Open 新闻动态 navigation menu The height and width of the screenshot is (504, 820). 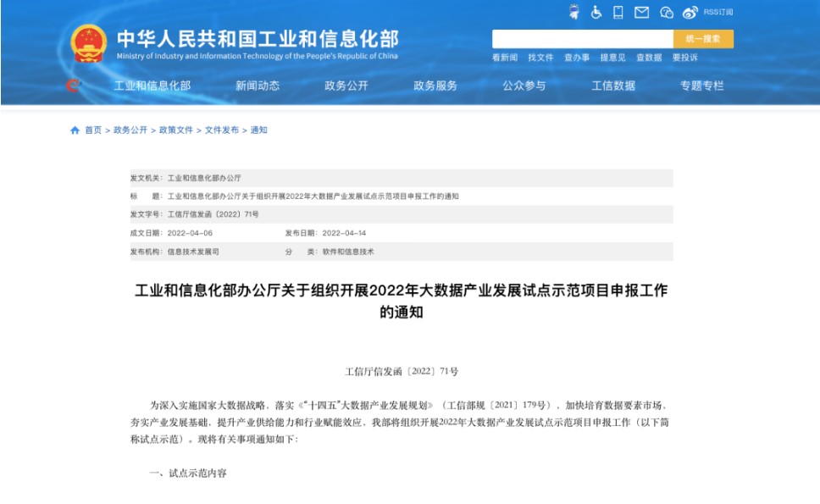click(x=258, y=86)
